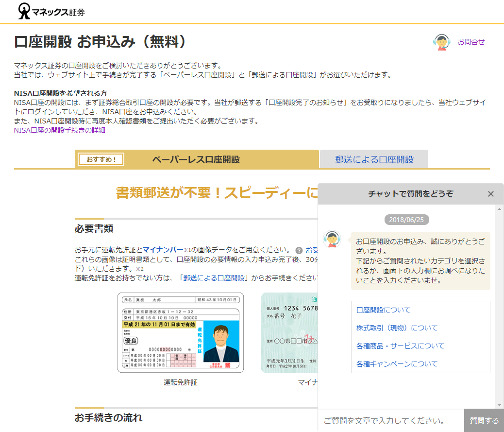Click the 運転免許証 sample image
The width and height of the screenshot is (504, 432).
pos(181,332)
